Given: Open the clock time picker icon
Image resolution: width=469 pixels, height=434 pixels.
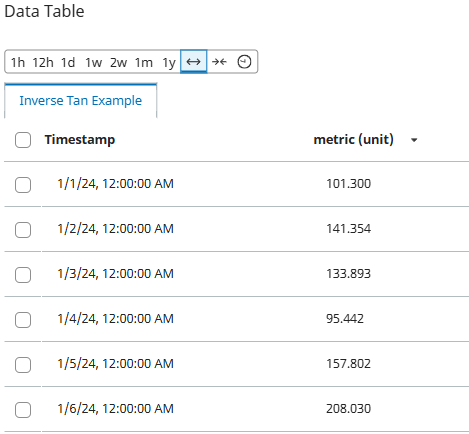Looking at the screenshot, I should [244, 62].
